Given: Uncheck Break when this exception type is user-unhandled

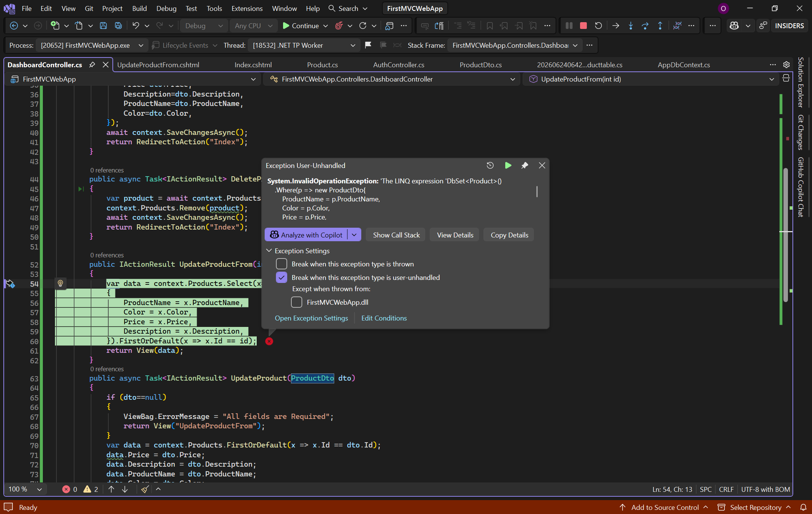Looking at the screenshot, I should click(282, 277).
